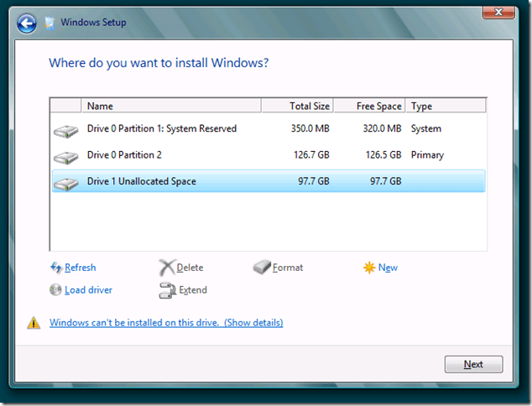Viewport: 532px width, 406px height.
Task: Click the Load driver disc icon
Action: [56, 290]
